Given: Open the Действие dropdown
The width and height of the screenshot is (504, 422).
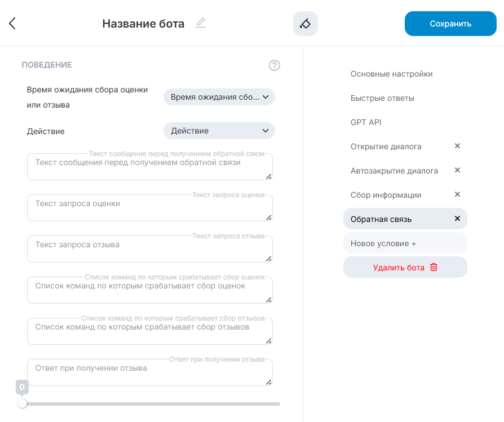Looking at the screenshot, I should point(219,131).
